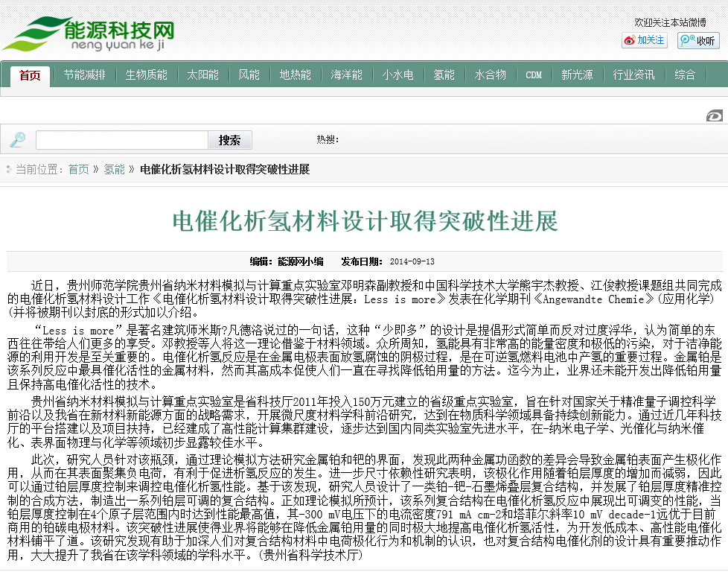Viewport: 728px width, 572px height.
Task: Click the breadcrumb article title in bold
Action: click(225, 169)
